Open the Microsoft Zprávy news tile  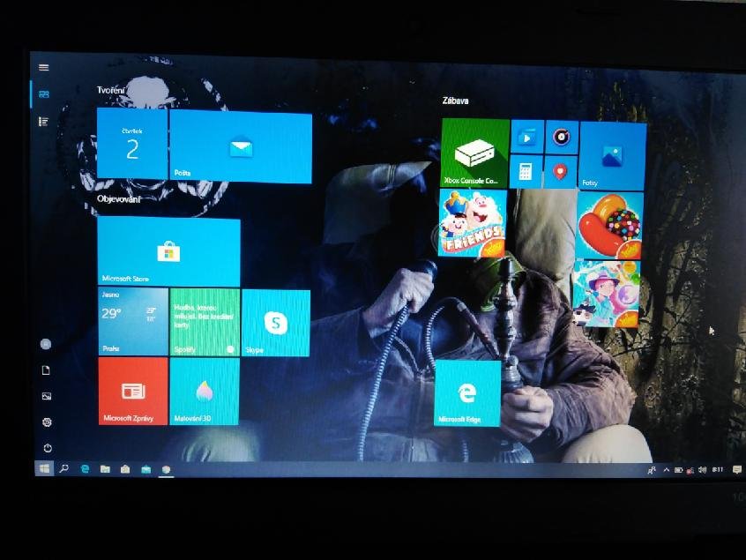133,391
